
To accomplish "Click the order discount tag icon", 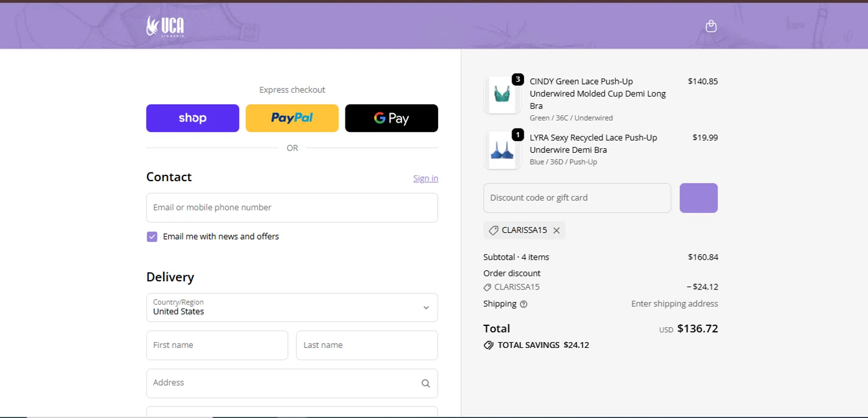I will [487, 287].
